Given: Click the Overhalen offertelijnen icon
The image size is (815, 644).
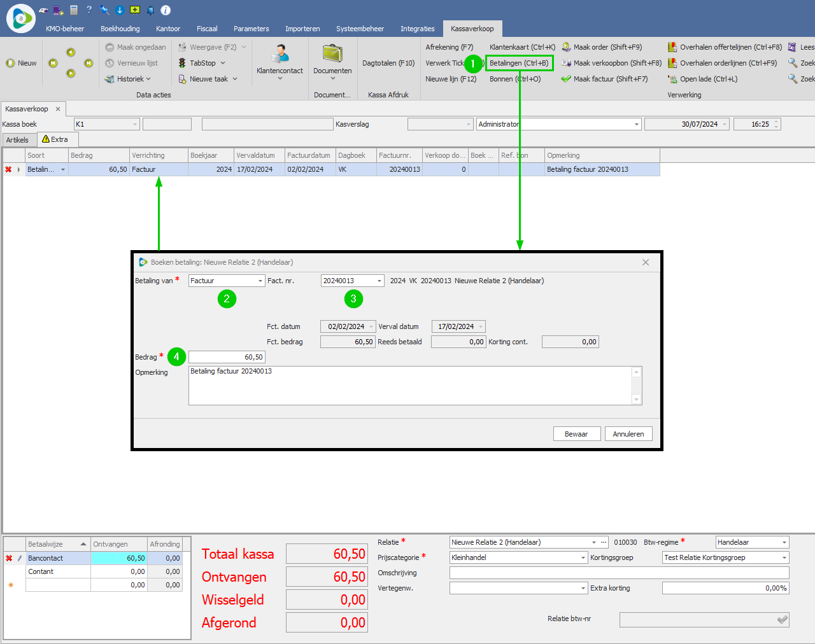Looking at the screenshot, I should pos(672,47).
